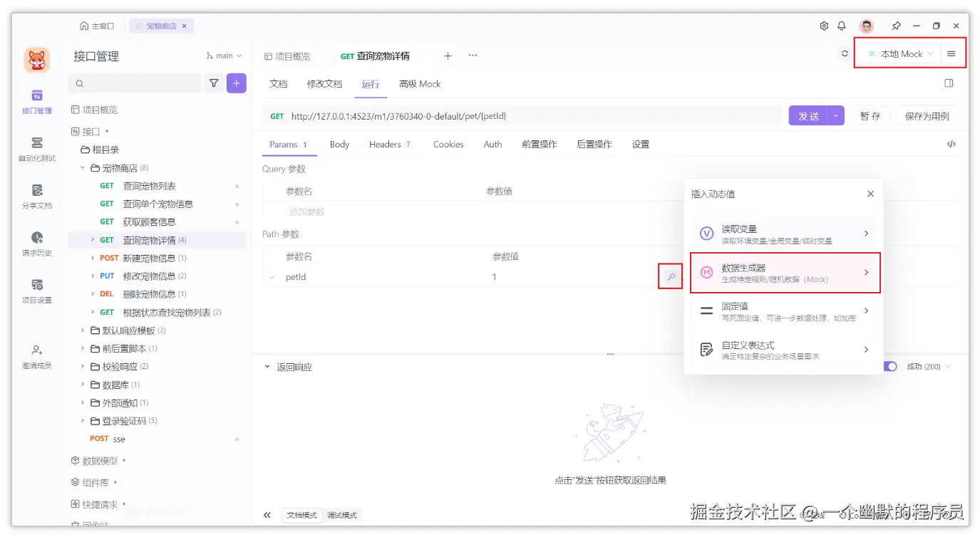
Task: Open the filter funnel icon beside search
Action: click(x=214, y=83)
